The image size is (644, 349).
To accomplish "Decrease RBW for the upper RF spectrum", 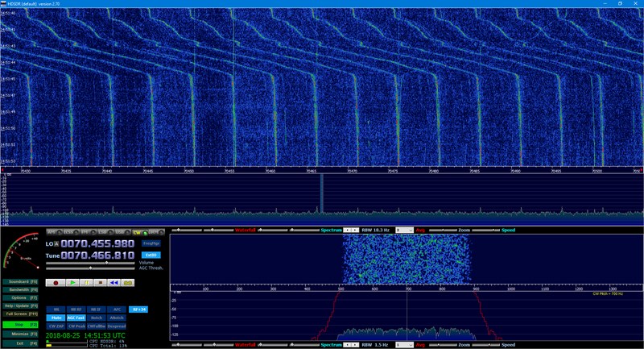I will click(347, 231).
